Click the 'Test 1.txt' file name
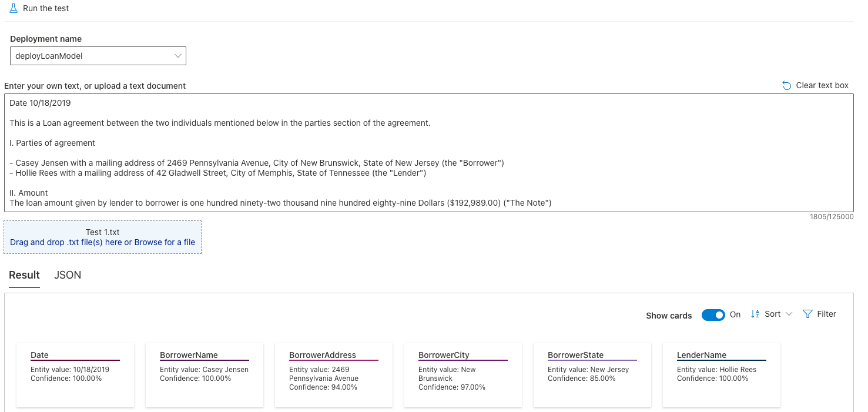The width and height of the screenshot is (868, 412). pos(103,232)
